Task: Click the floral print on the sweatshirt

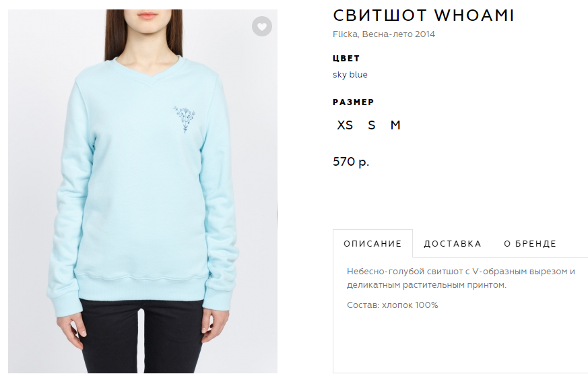Action: pos(184,119)
